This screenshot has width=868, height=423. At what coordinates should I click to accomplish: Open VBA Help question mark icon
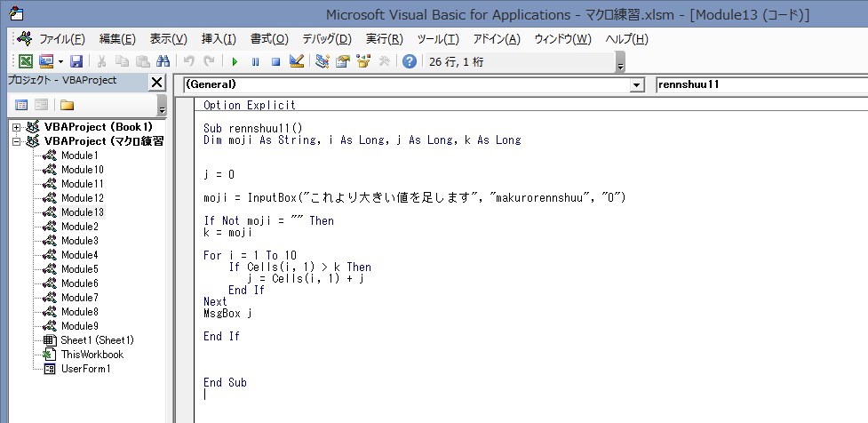409,61
